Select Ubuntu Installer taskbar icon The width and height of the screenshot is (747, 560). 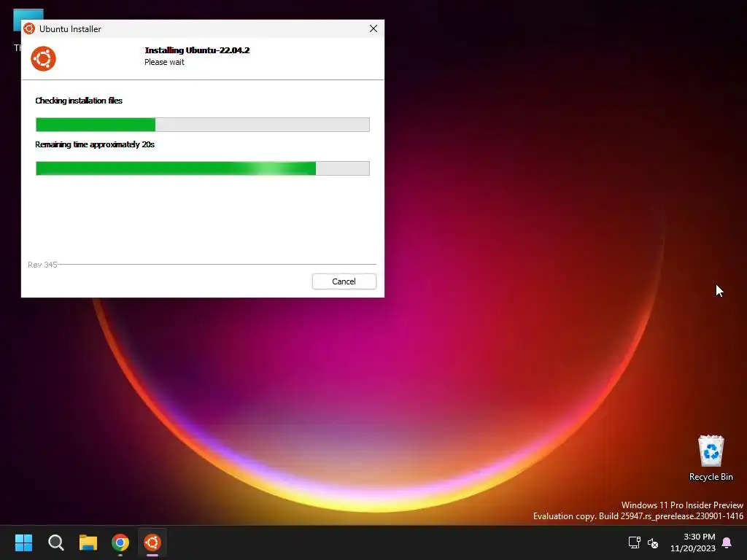152,542
